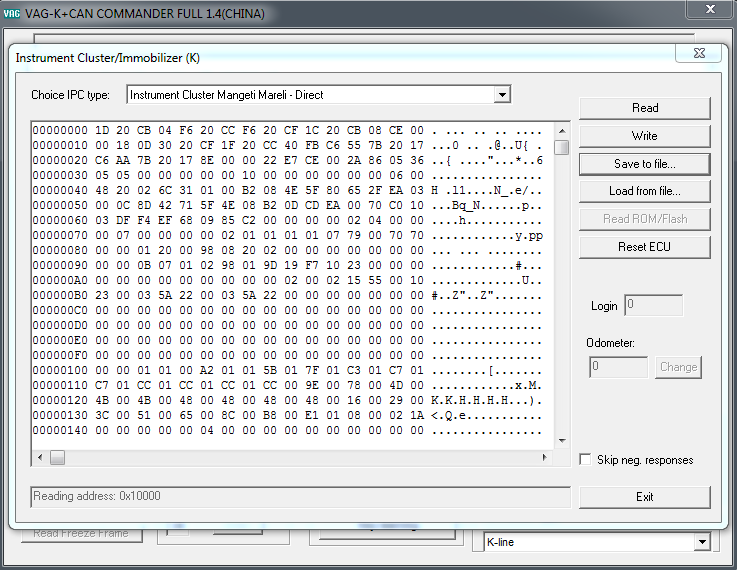Click the Reading address: 0x10000 status box

pyautogui.click(x=300, y=497)
